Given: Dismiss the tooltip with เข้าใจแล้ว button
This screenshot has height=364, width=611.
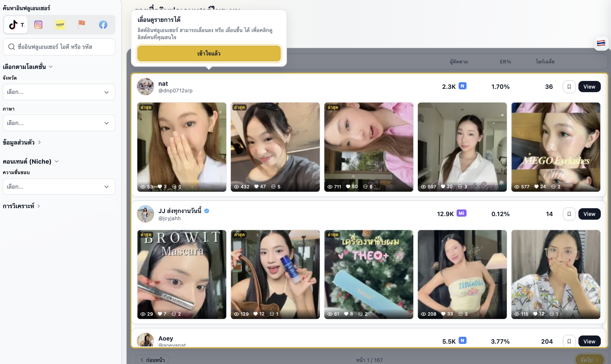Looking at the screenshot, I should coord(209,53).
